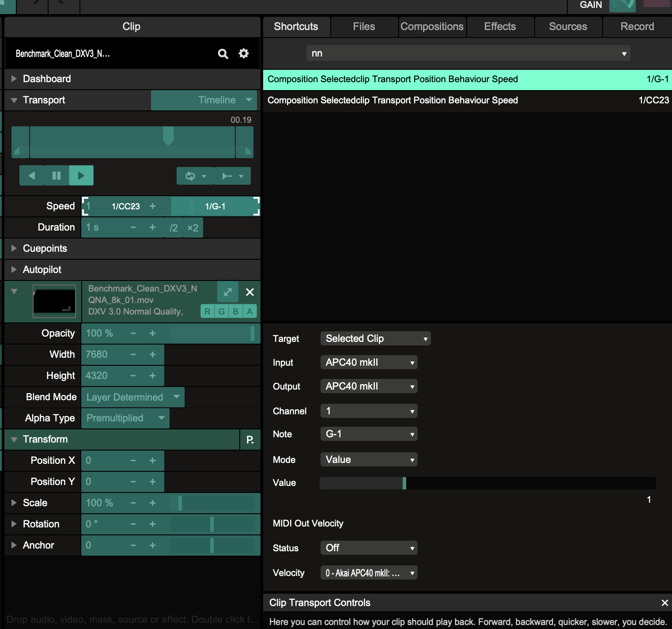
Task: Click the clip search magnifier icon
Action: click(x=223, y=54)
